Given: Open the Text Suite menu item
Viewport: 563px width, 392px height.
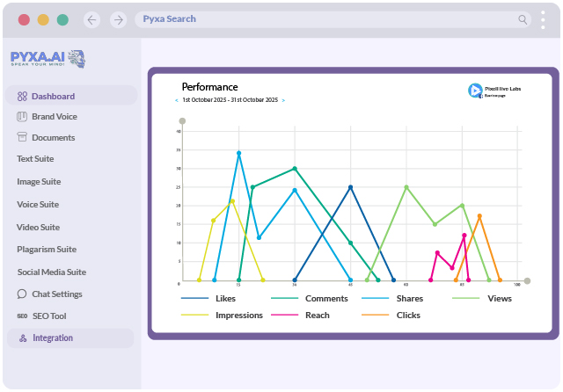Looking at the screenshot, I should (35, 159).
